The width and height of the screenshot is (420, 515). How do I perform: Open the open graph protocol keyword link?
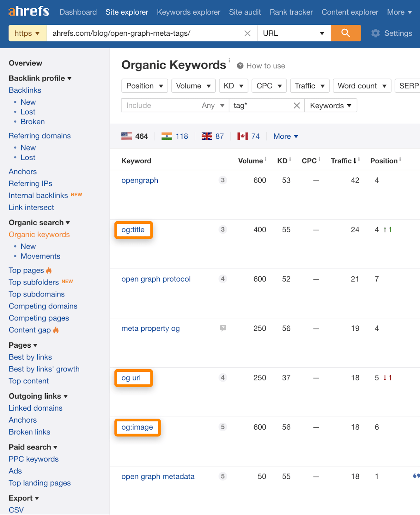point(156,279)
